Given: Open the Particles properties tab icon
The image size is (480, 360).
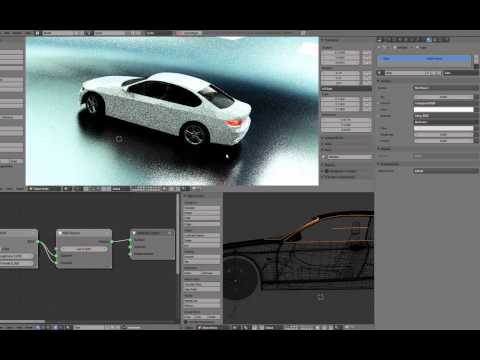Looking at the screenshot, I should (441, 39).
